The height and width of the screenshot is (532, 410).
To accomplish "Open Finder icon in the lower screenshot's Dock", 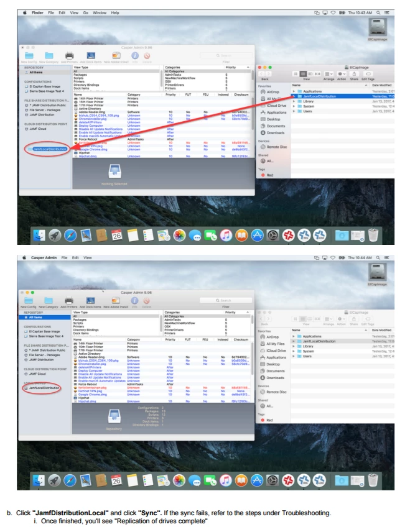I will pyautogui.click(x=39, y=480).
